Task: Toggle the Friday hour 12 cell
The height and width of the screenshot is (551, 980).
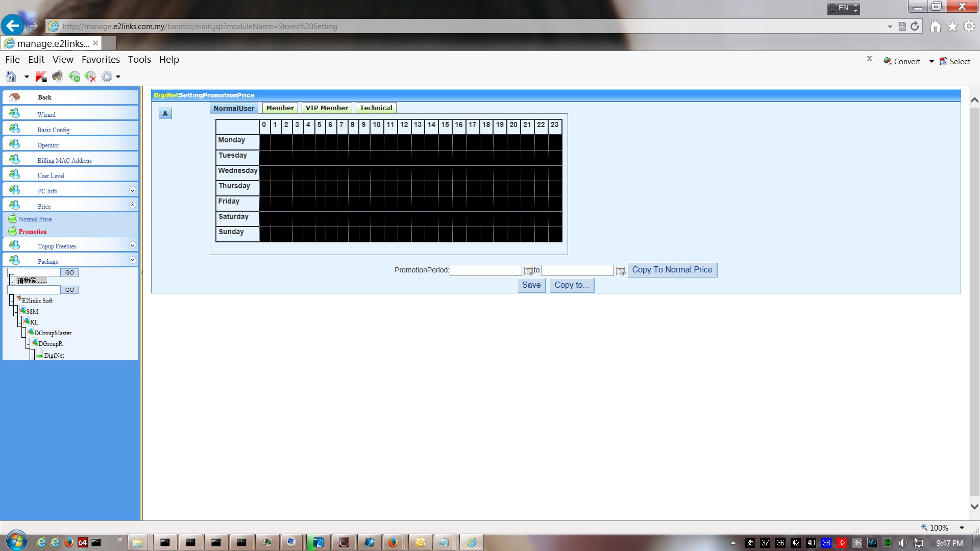Action: pyautogui.click(x=404, y=203)
